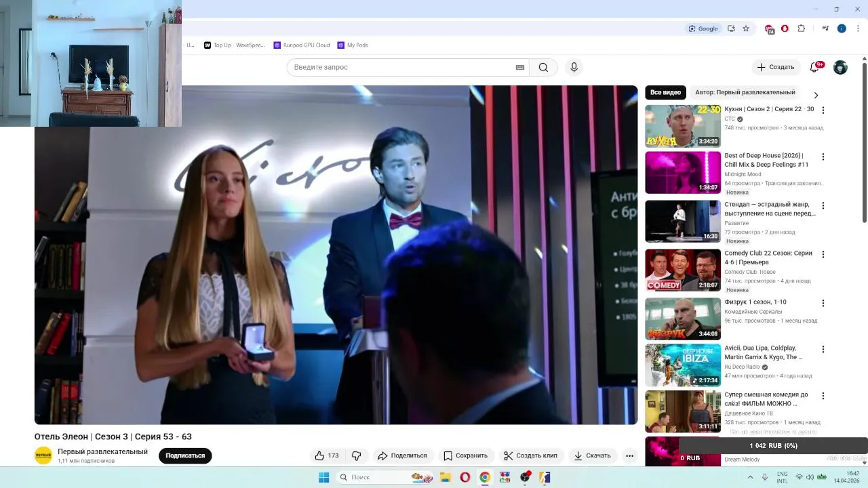Open File Explorer from the taskbar
The width and height of the screenshot is (868, 488).
coord(446,477)
